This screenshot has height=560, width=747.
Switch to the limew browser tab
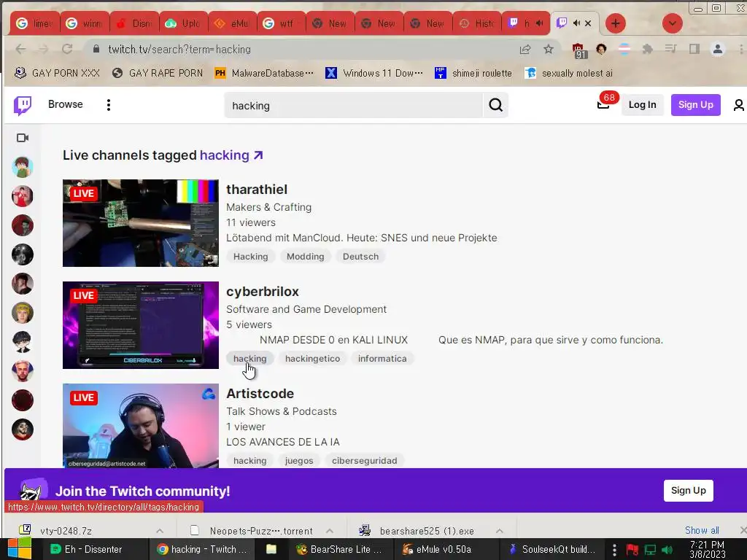tap(34, 23)
